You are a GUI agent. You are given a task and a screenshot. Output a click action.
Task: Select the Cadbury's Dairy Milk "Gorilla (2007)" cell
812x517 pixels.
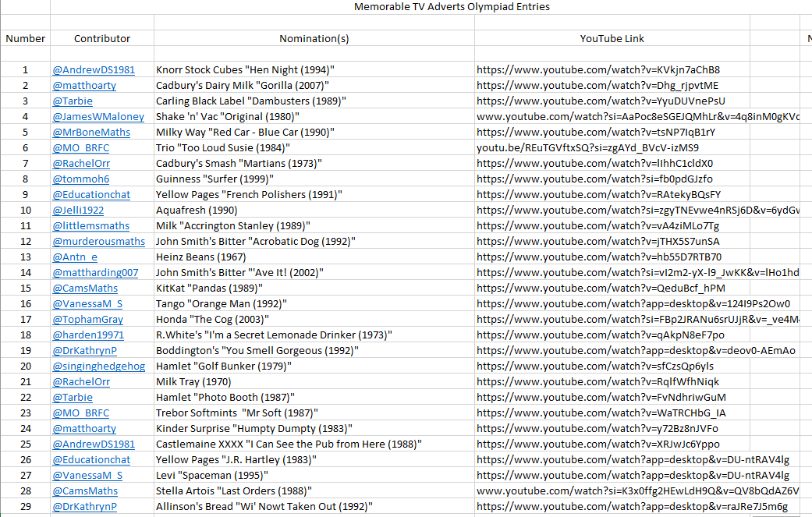[x=314, y=86]
